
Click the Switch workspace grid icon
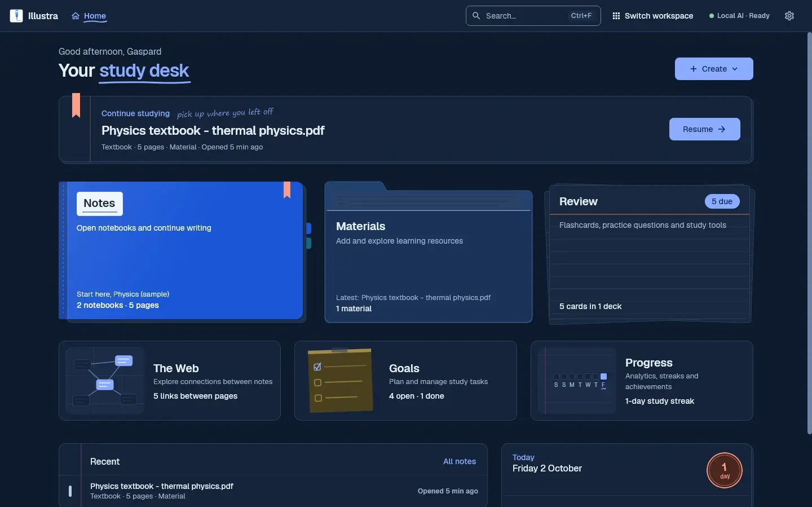point(616,16)
